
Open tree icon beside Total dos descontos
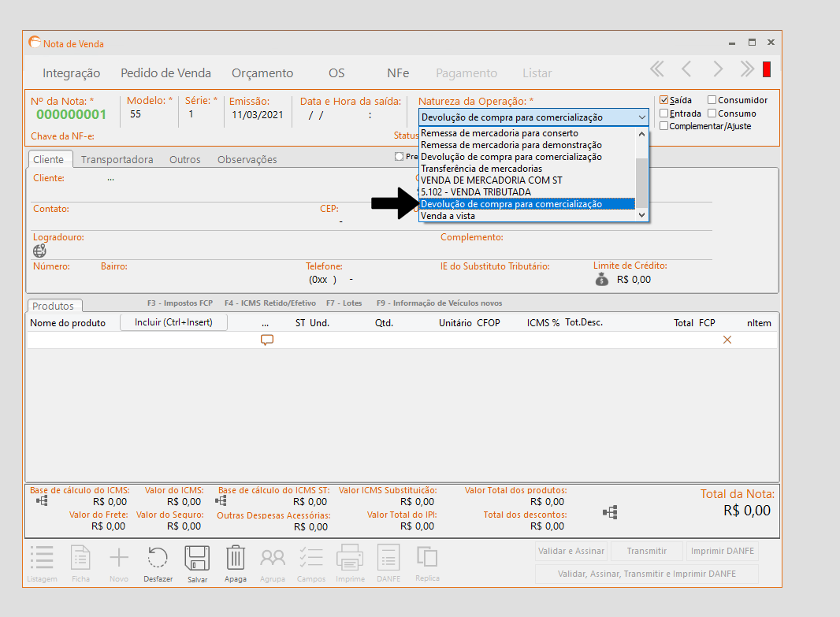610,512
